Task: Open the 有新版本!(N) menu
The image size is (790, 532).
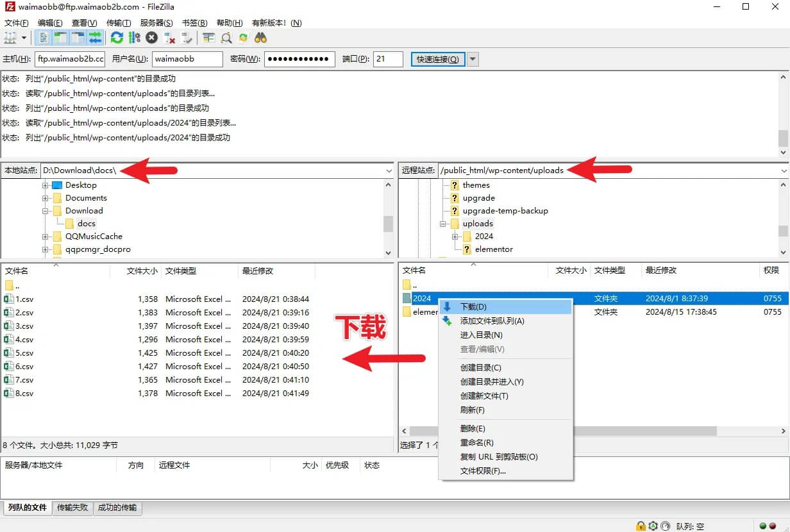Action: click(276, 22)
